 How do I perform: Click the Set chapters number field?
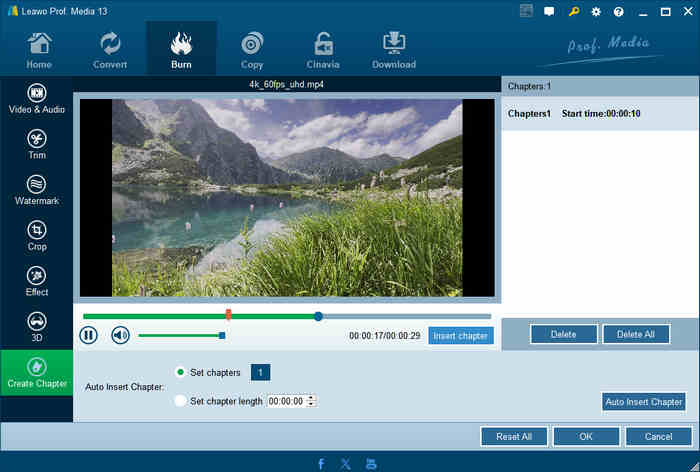pos(260,372)
